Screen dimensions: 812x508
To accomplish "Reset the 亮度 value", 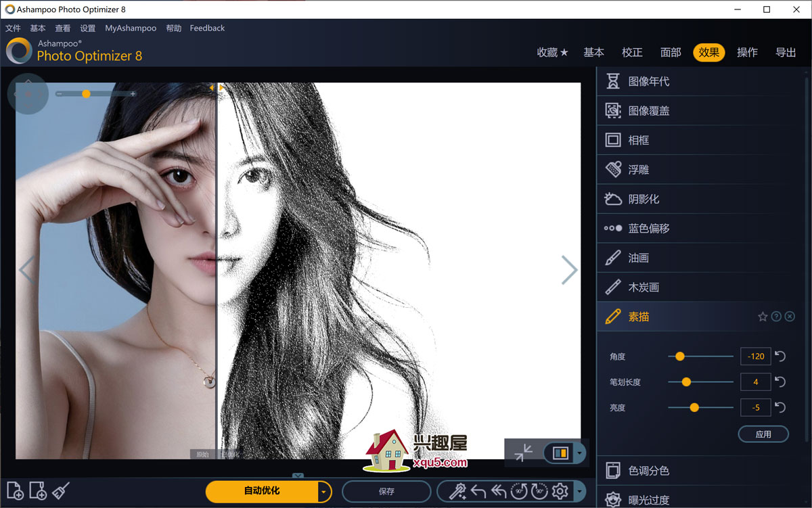I will coord(780,407).
